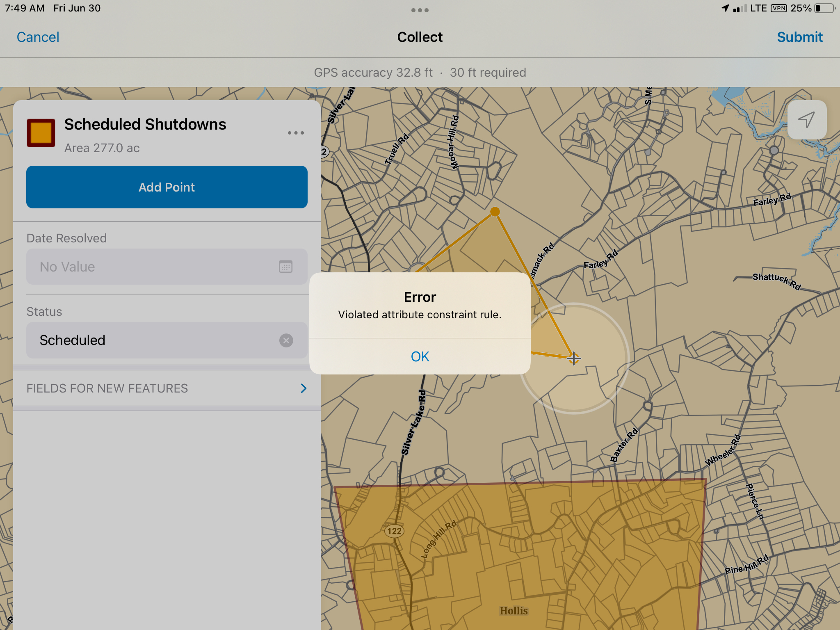This screenshot has width=840, height=630.
Task: Tap Cancel to discard collection
Action: coord(38,37)
